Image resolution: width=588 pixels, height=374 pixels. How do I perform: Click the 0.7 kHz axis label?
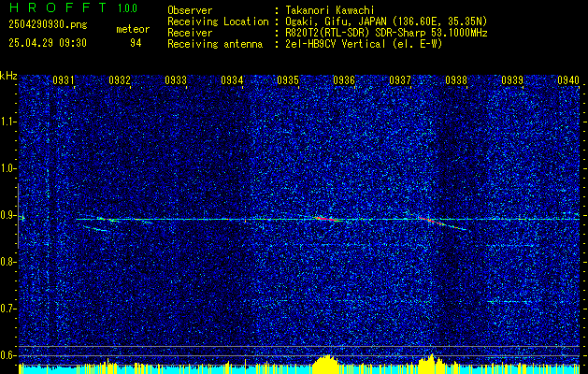(8, 309)
